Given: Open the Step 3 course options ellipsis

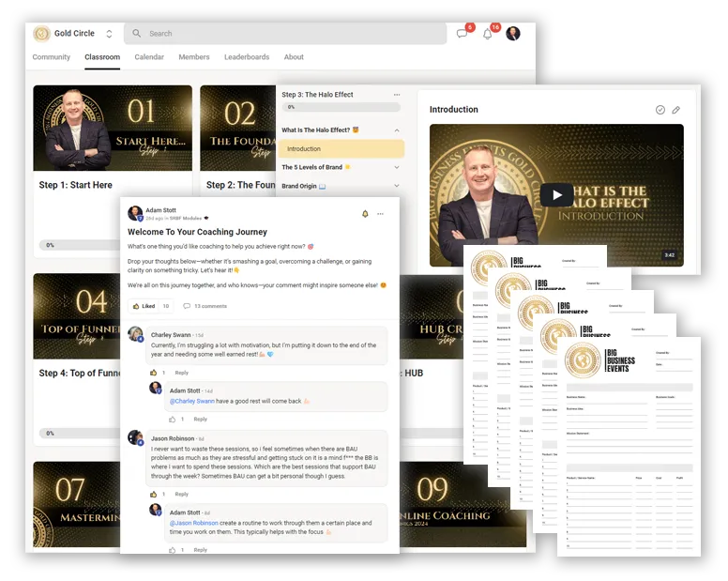Looking at the screenshot, I should click(x=397, y=95).
